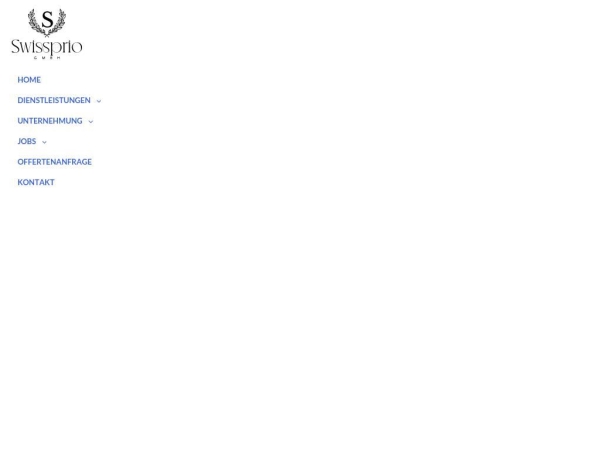The image size is (600, 450).
Task: Select the UNTERNEHMUNG navigation item
Action: point(50,121)
